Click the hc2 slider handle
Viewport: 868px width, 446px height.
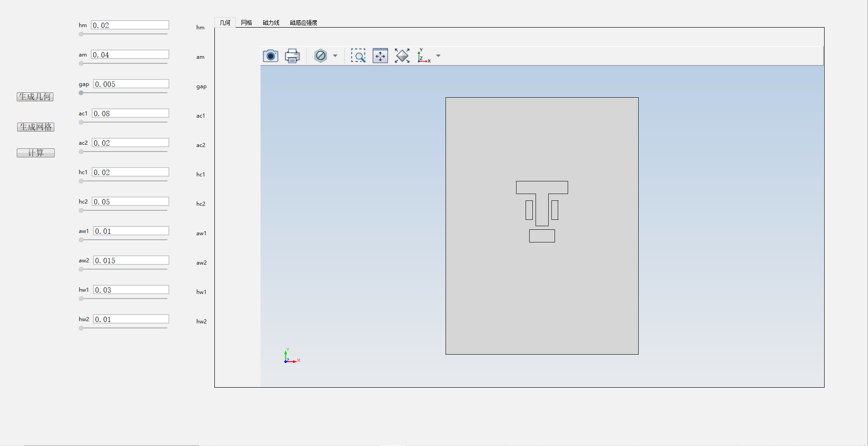[81, 210]
